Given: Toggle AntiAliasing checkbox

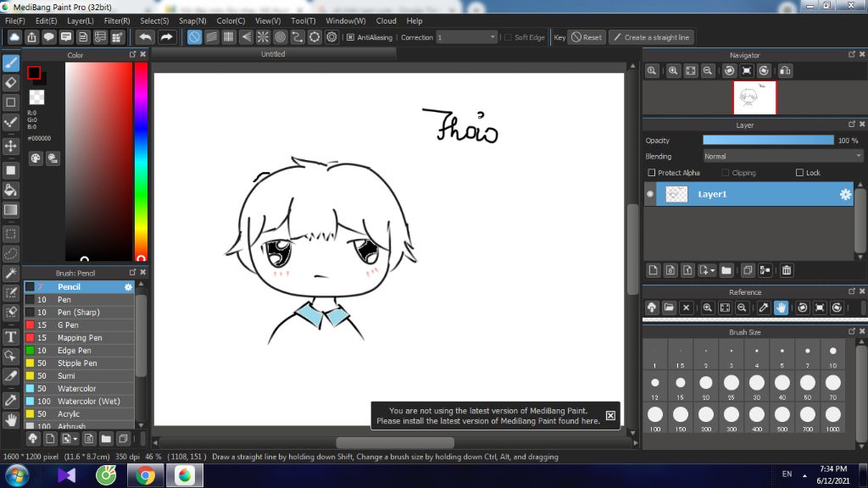Looking at the screenshot, I should point(350,37).
